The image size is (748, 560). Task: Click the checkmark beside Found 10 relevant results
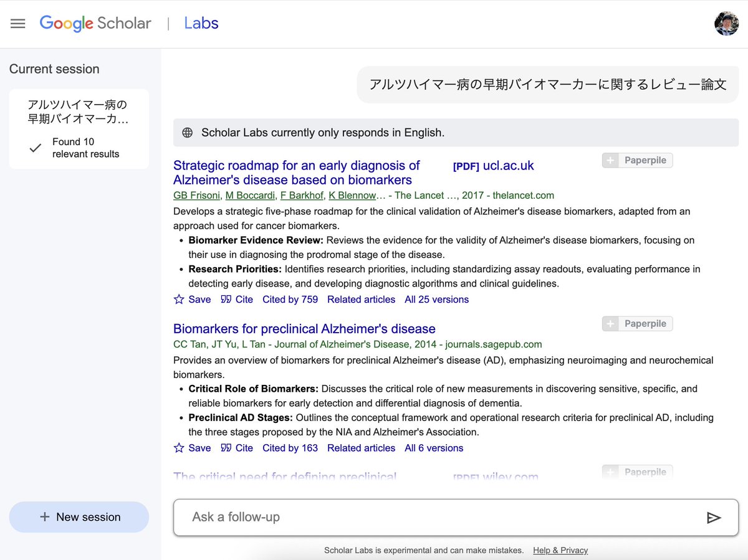coord(35,147)
